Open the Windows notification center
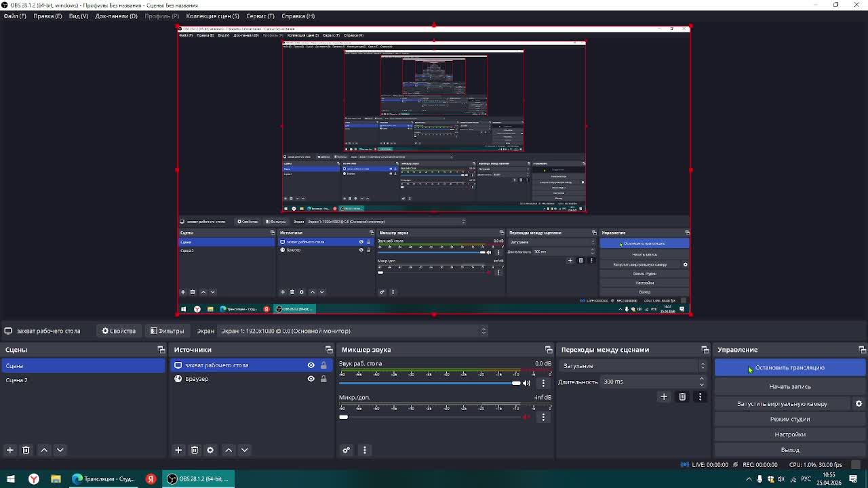The height and width of the screenshot is (488, 868). 854,479
